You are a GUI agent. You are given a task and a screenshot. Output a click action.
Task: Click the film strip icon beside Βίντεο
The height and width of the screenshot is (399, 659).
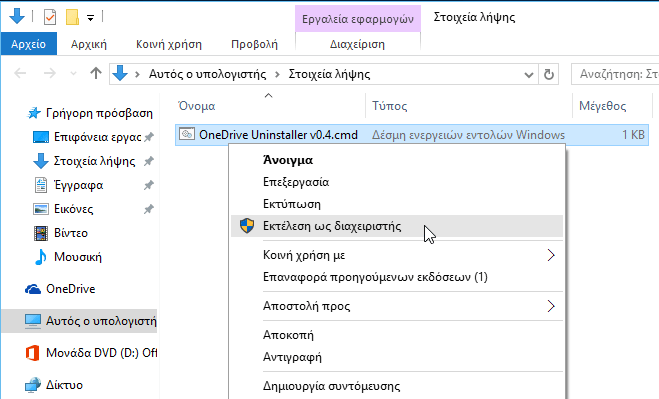pyautogui.click(x=41, y=233)
